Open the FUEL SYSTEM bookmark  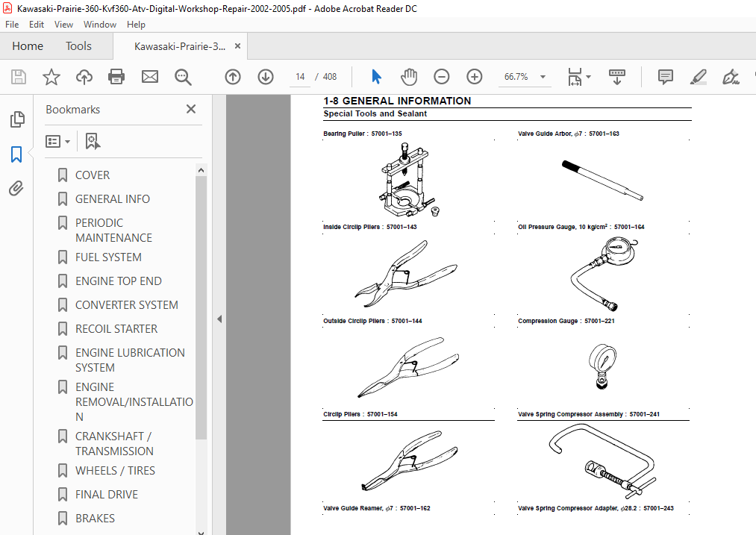[108, 257]
